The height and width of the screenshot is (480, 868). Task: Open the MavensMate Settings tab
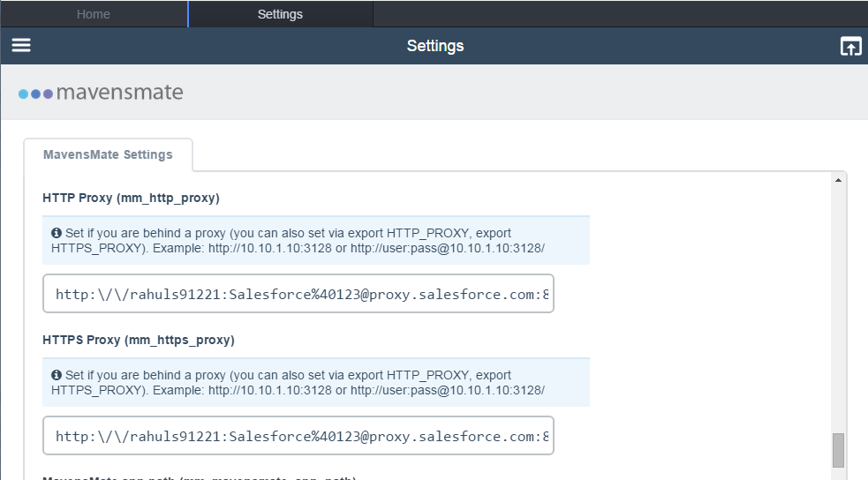[x=108, y=154]
